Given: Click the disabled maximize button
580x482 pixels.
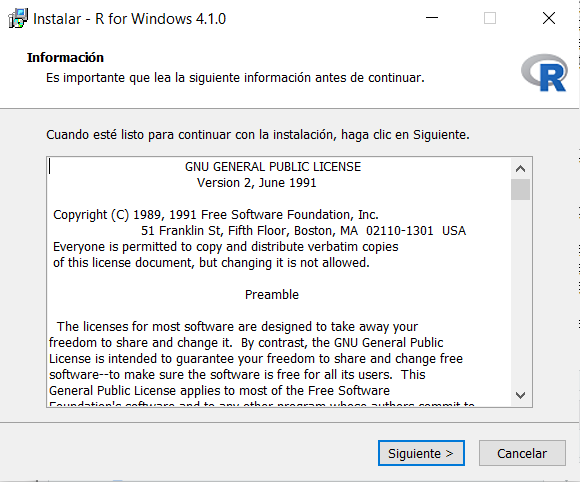Looking at the screenshot, I should coord(490,18).
